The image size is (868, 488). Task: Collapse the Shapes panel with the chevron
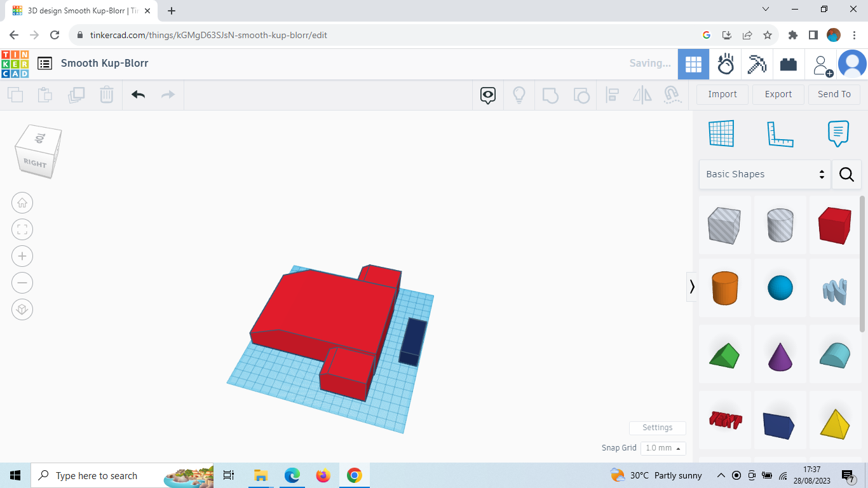click(x=692, y=287)
